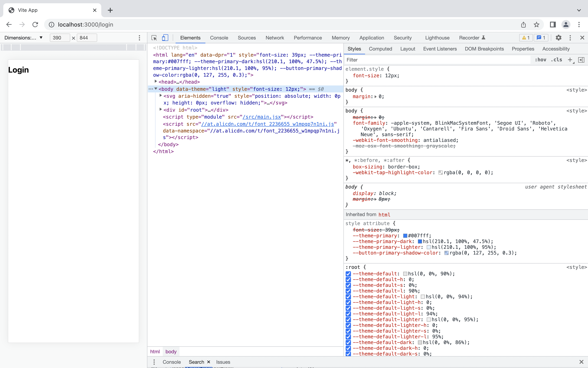Switch to the Console panel tab

click(x=219, y=38)
